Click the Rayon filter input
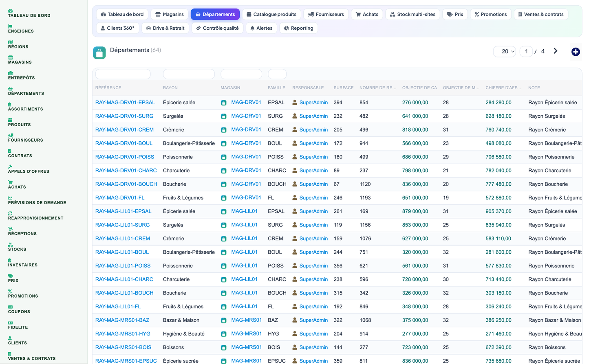Viewport: 589px width, 364px height. [x=189, y=74]
